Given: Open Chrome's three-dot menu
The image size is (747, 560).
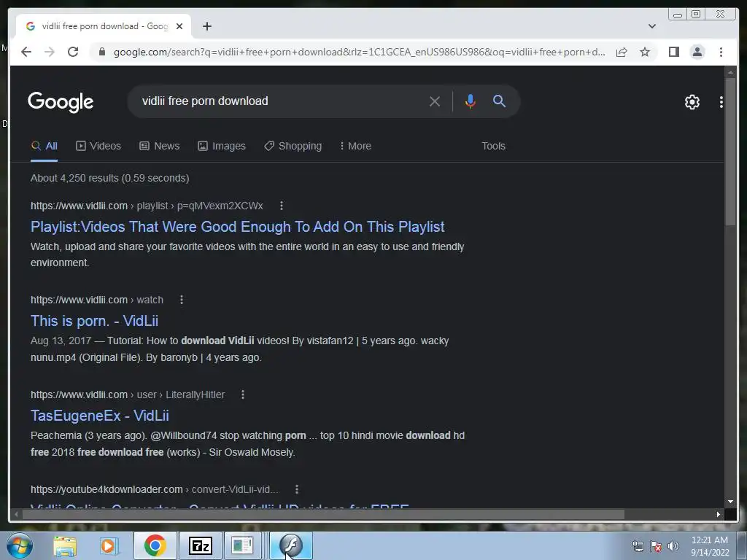Looking at the screenshot, I should tap(721, 52).
